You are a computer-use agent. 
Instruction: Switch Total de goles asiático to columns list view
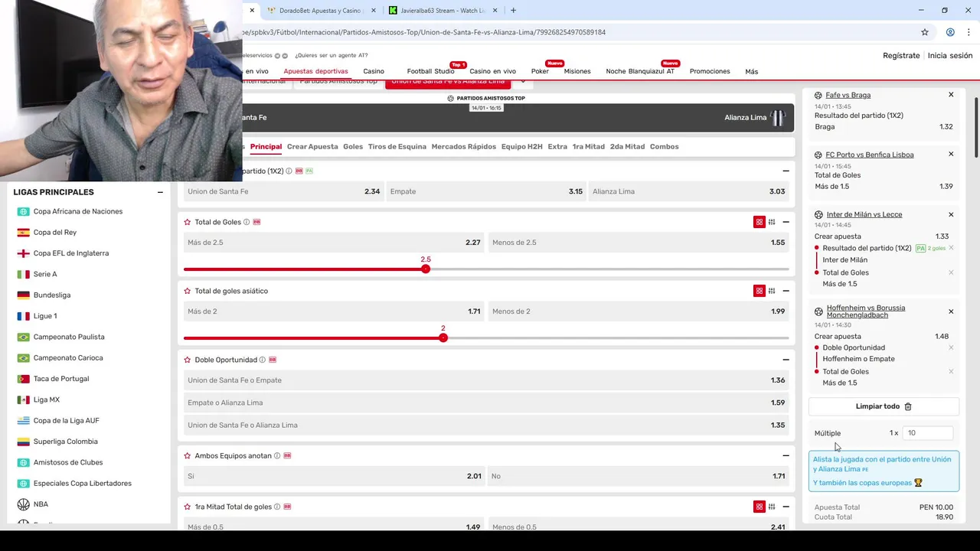point(772,291)
